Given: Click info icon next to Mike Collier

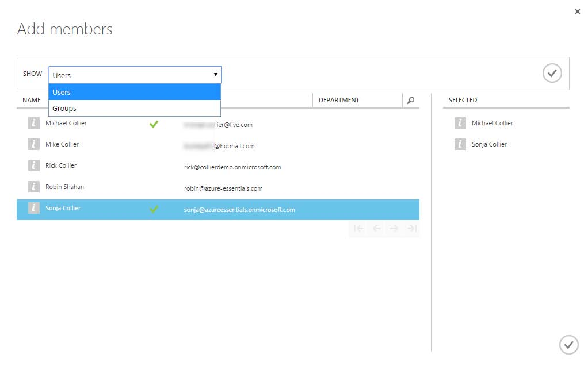Looking at the screenshot, I should pyautogui.click(x=34, y=144).
